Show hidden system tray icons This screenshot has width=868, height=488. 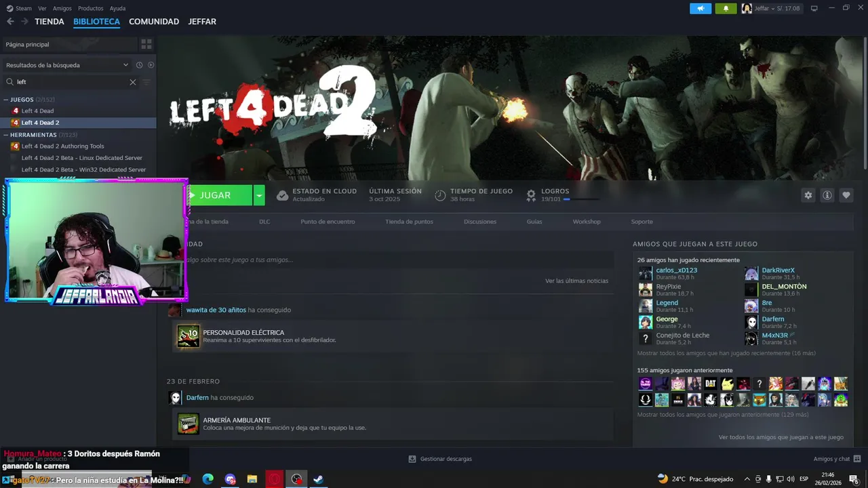pos(747,479)
